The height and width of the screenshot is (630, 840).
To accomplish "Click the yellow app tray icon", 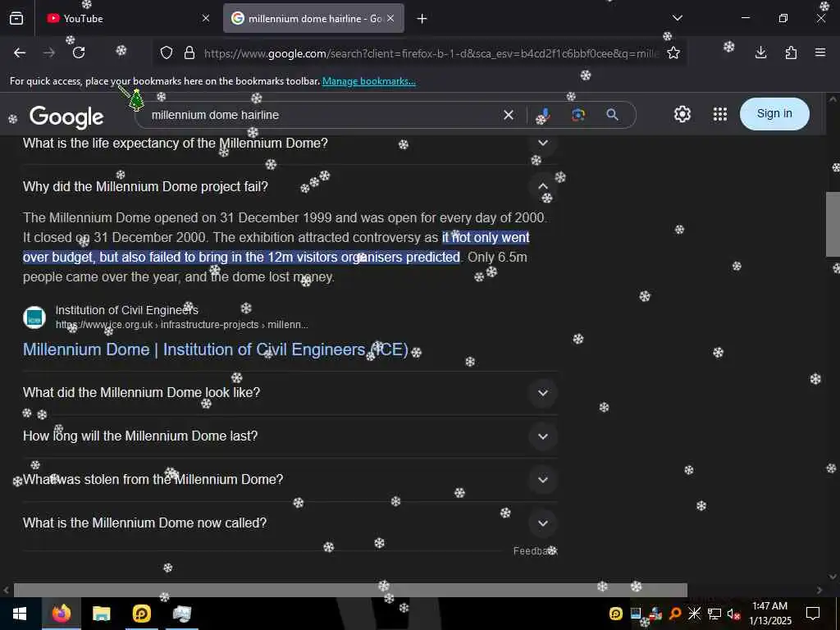I will pos(616,614).
